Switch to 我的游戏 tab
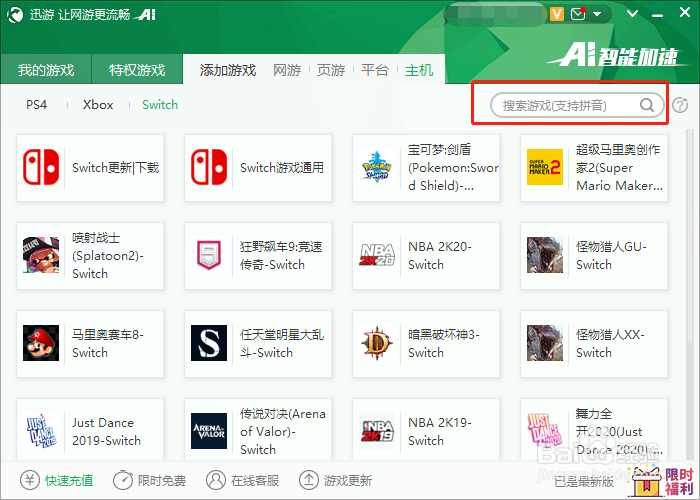The image size is (700, 500). coord(46,70)
